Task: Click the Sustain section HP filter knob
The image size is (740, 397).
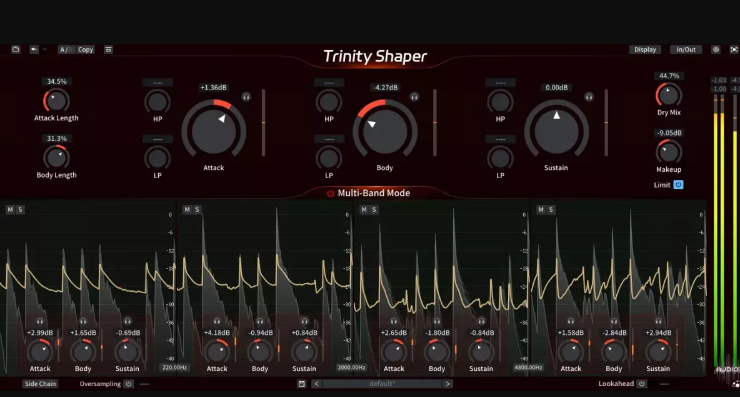Action: 500,101
